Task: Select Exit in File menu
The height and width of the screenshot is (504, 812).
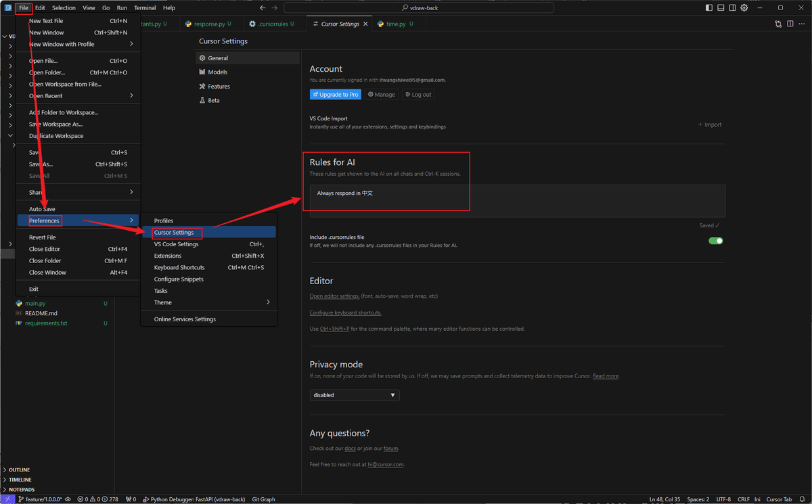Action: pos(78,289)
